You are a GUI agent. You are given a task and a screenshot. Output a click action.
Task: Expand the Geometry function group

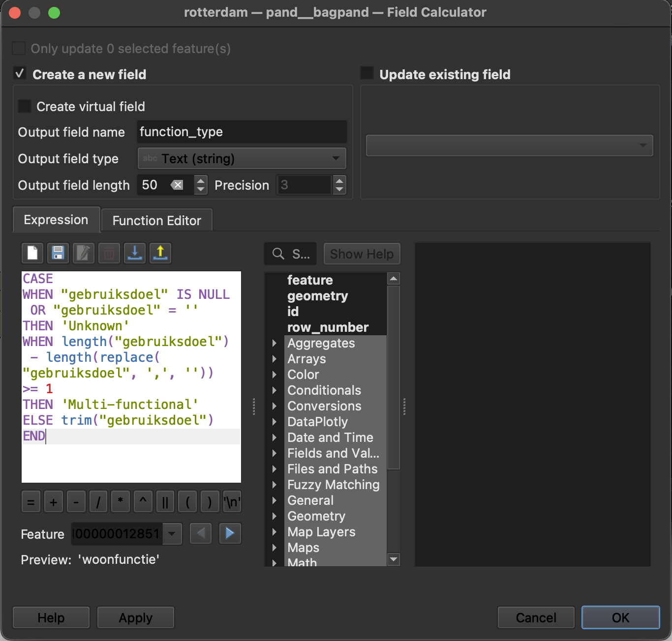pos(275,516)
